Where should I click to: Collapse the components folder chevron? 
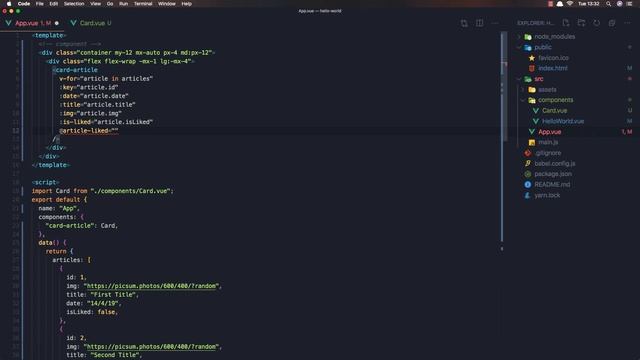click(523, 100)
